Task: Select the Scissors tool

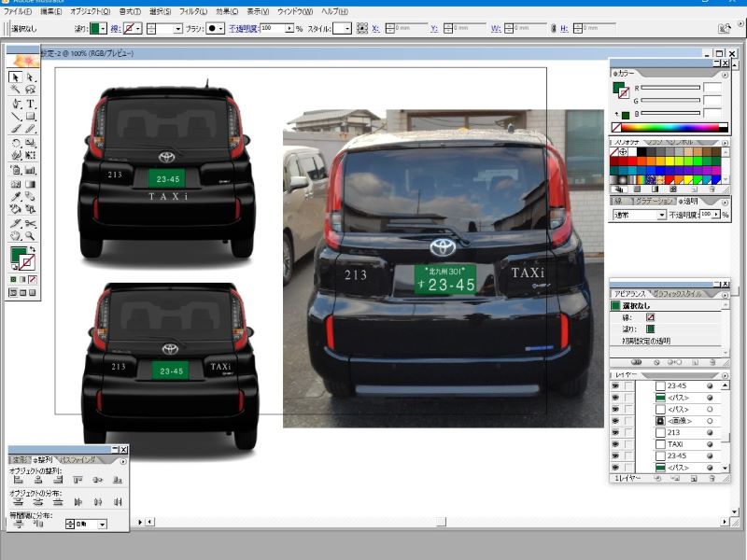Action: [x=30, y=223]
